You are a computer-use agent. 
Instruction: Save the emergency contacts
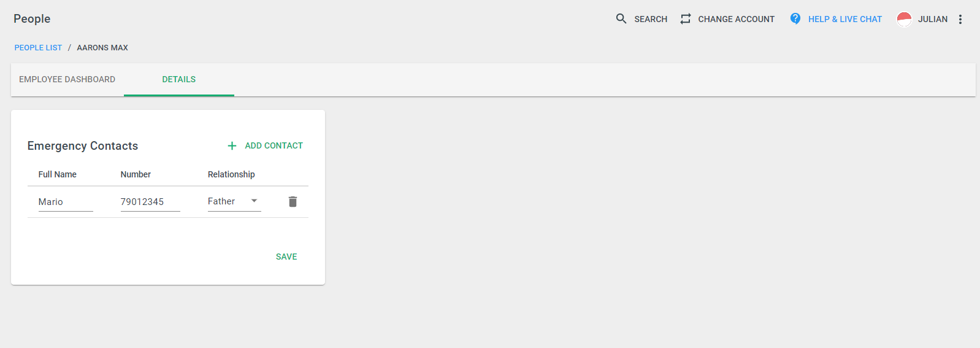(286, 257)
